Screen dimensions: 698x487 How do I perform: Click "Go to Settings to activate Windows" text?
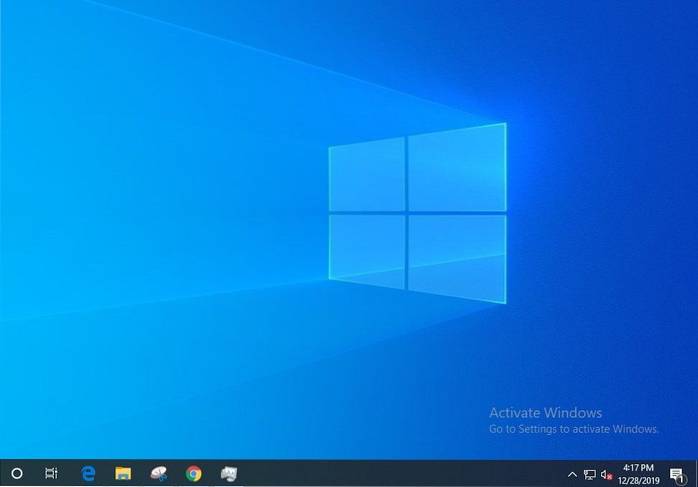[573, 428]
